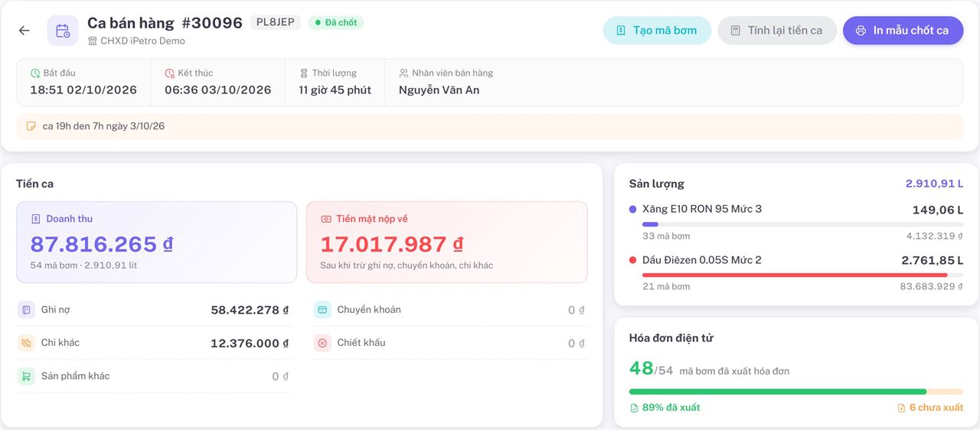The height and width of the screenshot is (430, 980).
Task: Click the start clock icon by Bắt đầu
Action: click(35, 73)
